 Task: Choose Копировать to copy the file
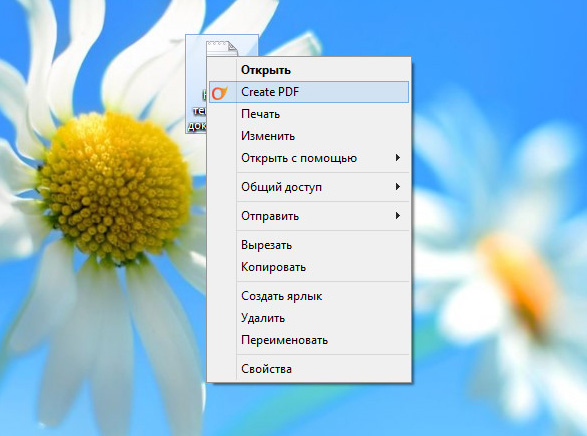coord(309,267)
